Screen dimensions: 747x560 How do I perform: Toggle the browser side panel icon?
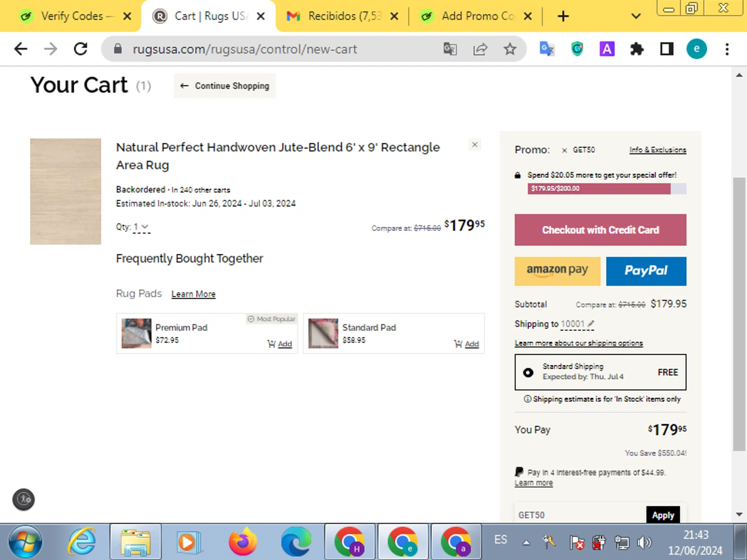pyautogui.click(x=666, y=49)
